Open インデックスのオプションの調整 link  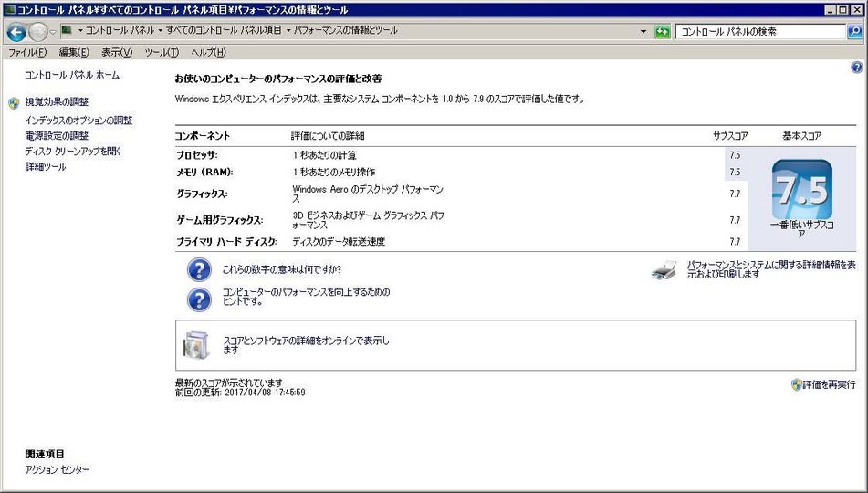tap(78, 121)
